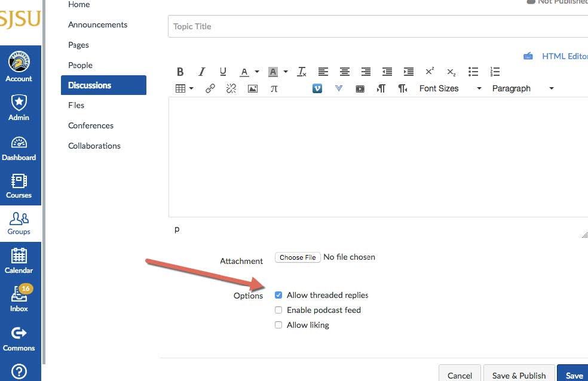The height and width of the screenshot is (381, 588).
Task: Expand the Paragraph format dropdown
Action: tap(523, 88)
